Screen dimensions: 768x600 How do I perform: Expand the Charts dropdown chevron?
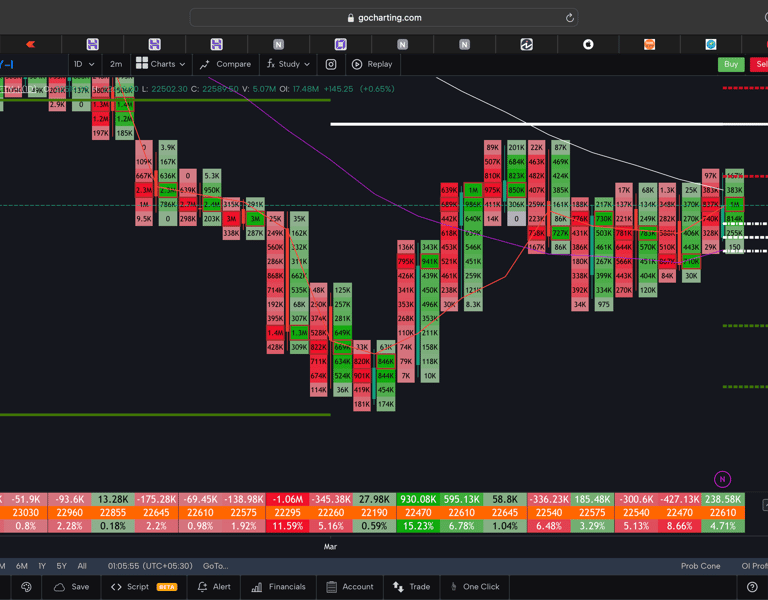[182, 64]
